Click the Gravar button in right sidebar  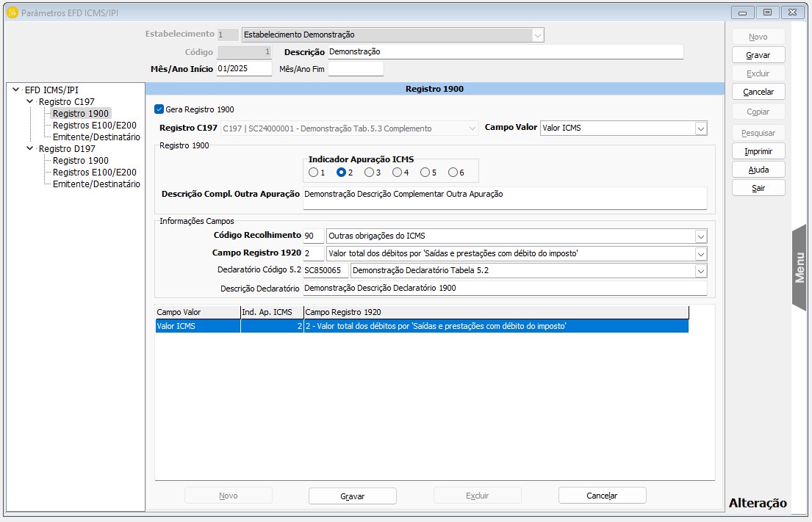[x=758, y=55]
